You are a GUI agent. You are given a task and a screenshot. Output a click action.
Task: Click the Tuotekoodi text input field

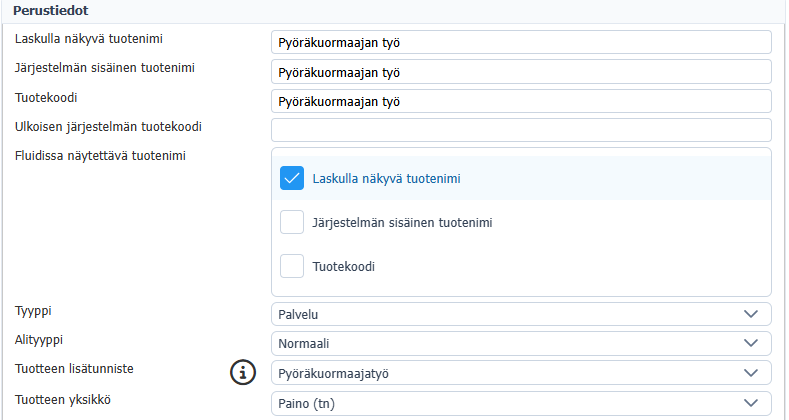(520, 101)
